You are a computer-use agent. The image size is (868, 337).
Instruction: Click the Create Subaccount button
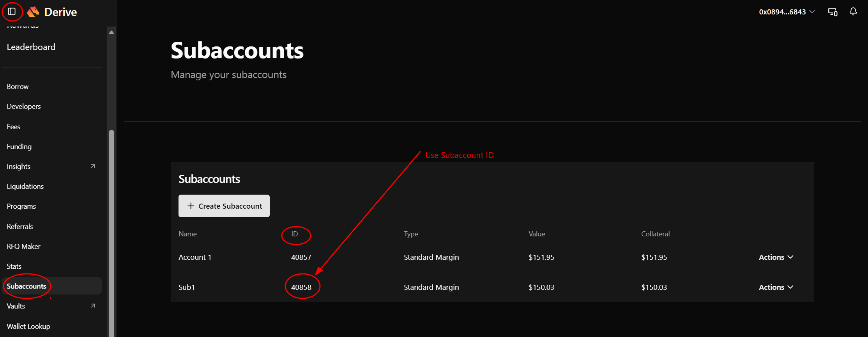(224, 206)
